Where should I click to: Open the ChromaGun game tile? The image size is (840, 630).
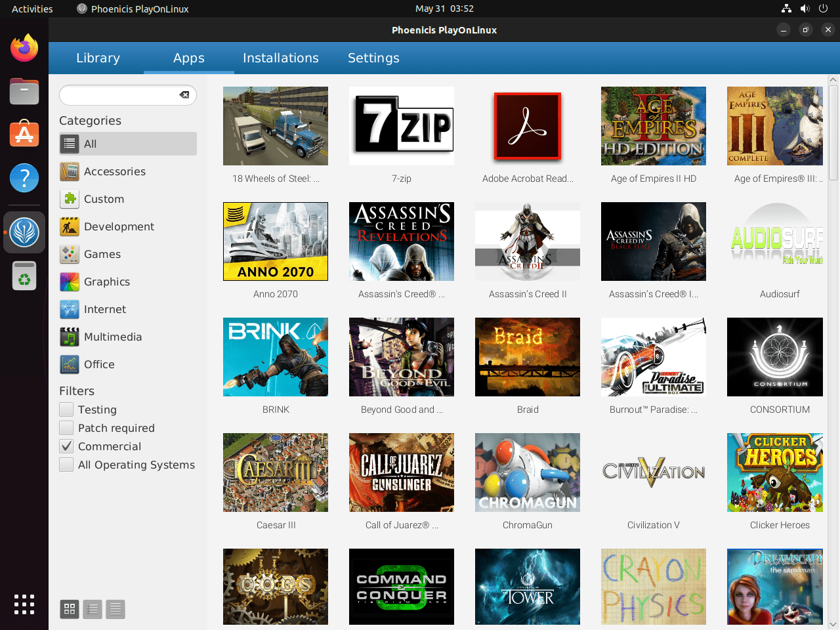pos(528,472)
